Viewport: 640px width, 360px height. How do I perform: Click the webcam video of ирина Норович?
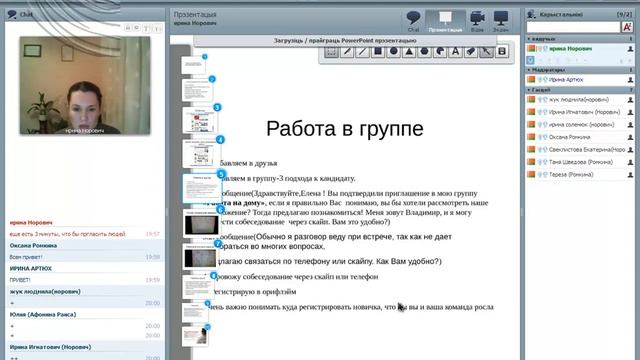85,85
